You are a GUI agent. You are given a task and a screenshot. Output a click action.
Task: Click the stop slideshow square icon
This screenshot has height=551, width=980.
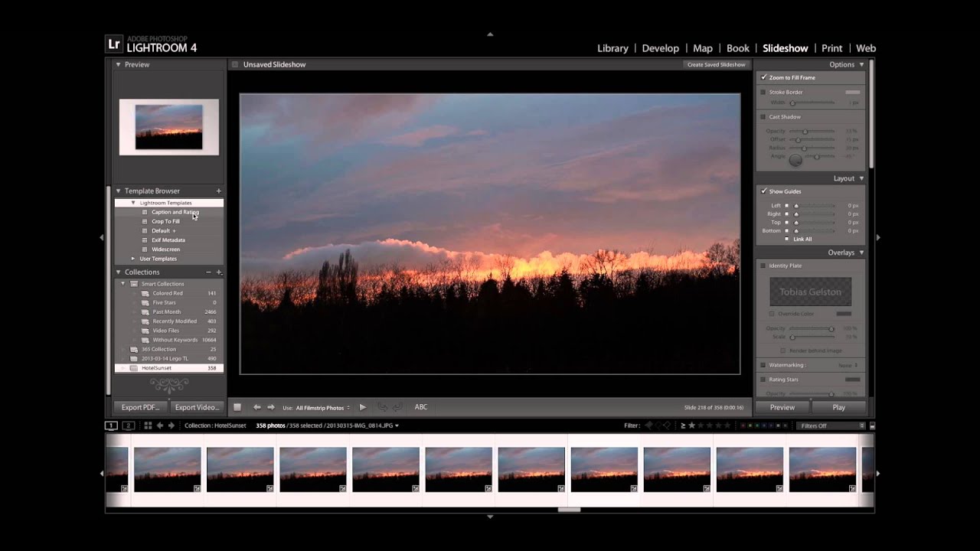coord(237,407)
